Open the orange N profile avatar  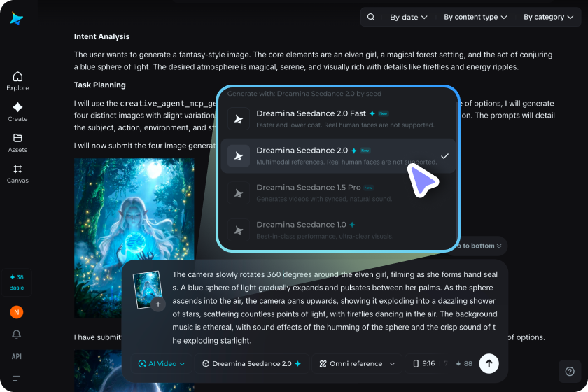point(17,312)
